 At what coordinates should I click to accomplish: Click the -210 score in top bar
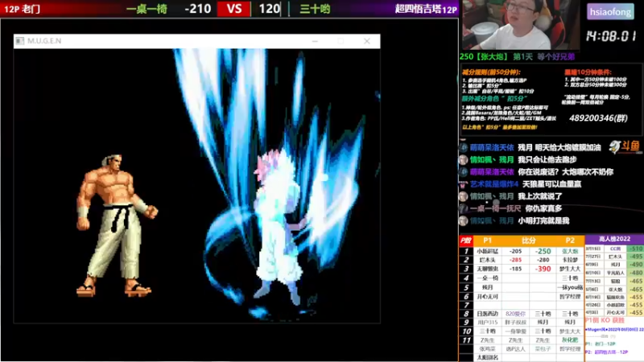tap(197, 9)
